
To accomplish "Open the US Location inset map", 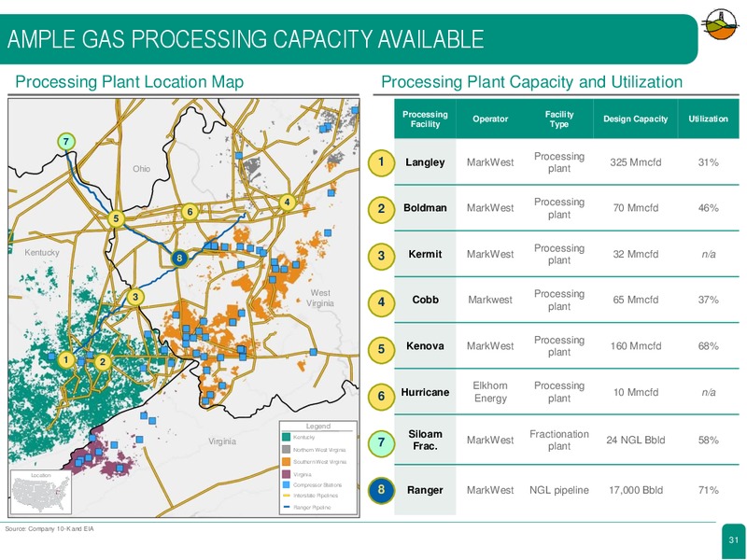I will [41, 492].
